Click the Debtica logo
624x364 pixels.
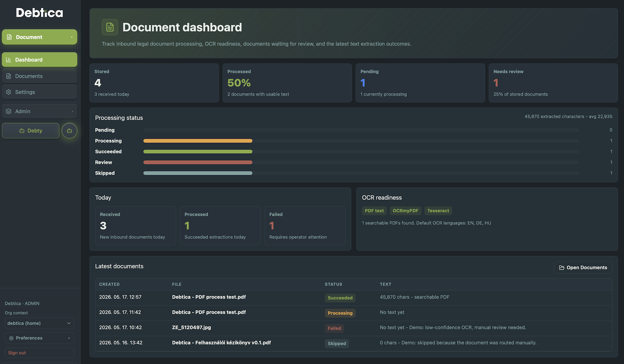(39, 13)
